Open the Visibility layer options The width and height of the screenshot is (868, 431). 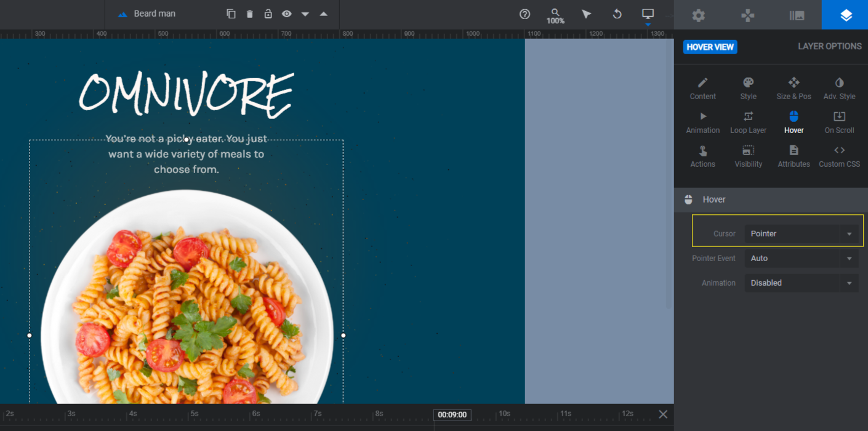[748, 156]
